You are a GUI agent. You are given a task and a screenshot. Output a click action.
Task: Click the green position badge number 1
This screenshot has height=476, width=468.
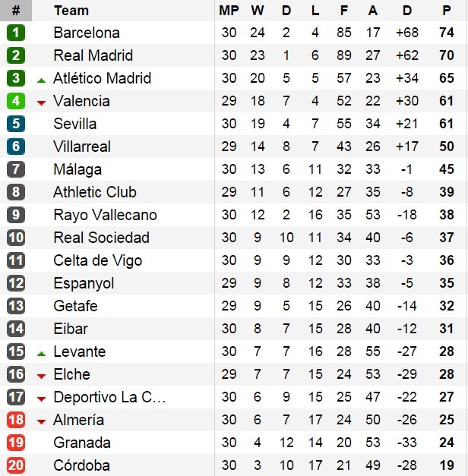[16, 33]
